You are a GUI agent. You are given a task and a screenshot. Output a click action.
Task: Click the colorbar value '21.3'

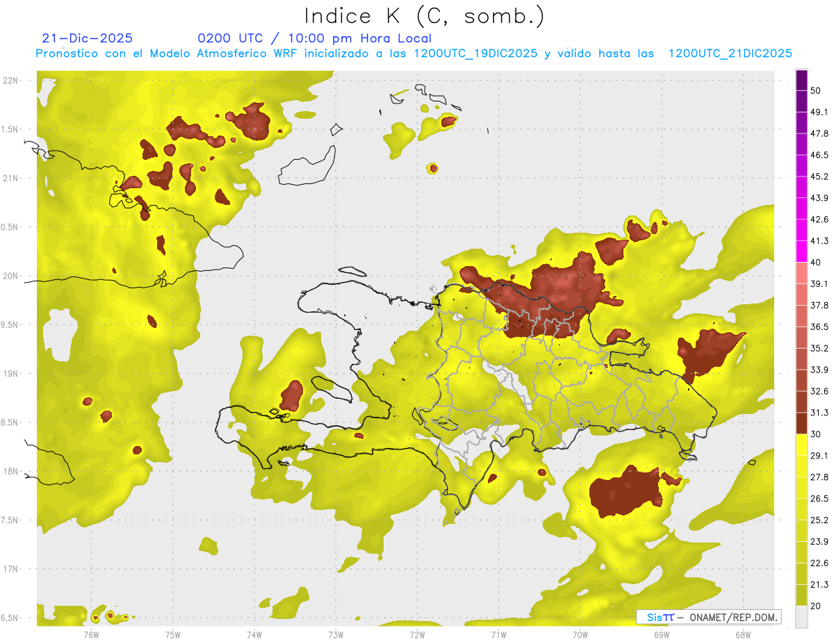click(819, 585)
